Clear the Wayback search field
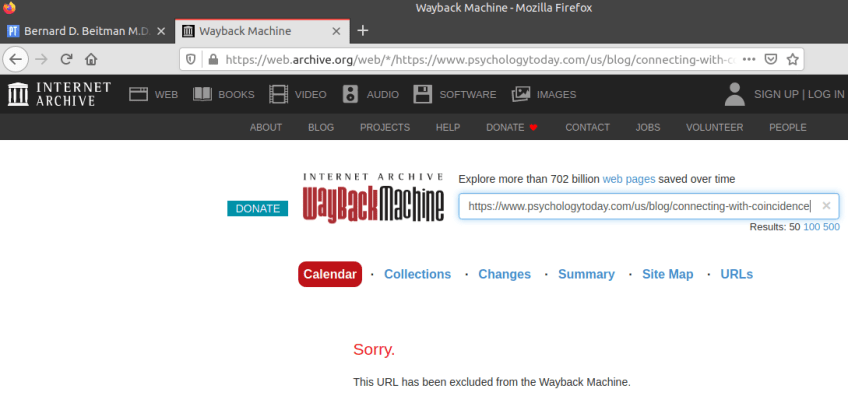The height and width of the screenshot is (403, 848). tap(826, 206)
